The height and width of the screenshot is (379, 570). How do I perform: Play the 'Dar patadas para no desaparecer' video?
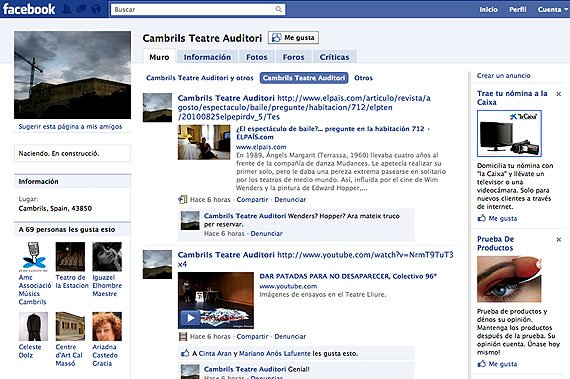click(190, 318)
